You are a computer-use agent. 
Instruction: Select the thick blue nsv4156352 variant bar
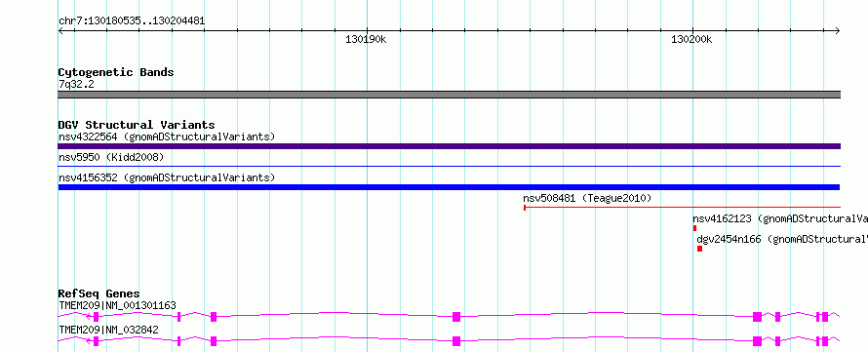pos(449,187)
